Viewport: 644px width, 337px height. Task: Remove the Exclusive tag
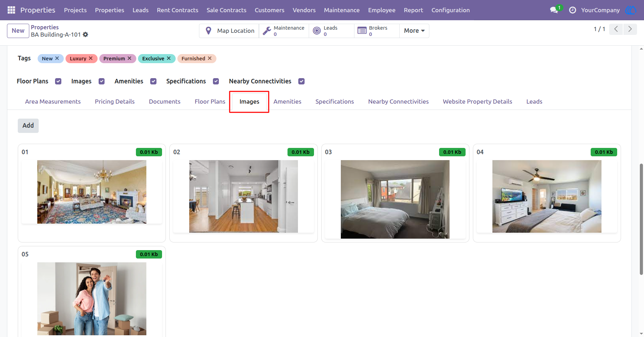click(x=169, y=58)
